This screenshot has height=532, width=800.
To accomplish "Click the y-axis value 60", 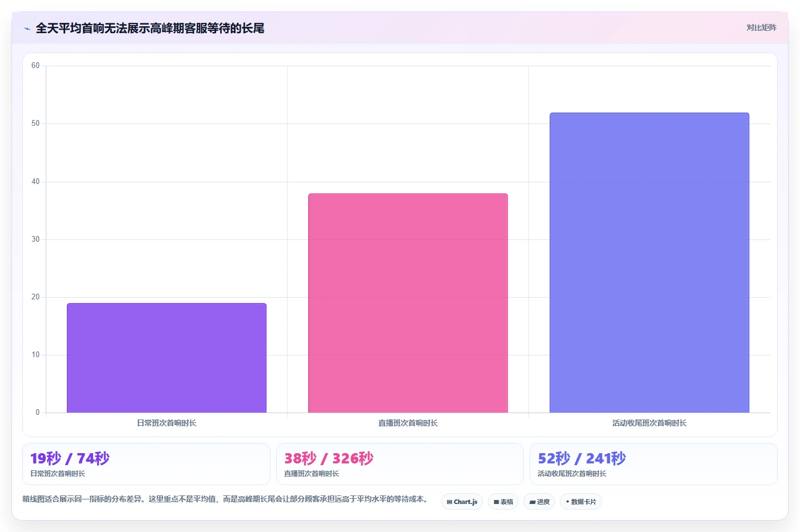I will click(x=35, y=66).
